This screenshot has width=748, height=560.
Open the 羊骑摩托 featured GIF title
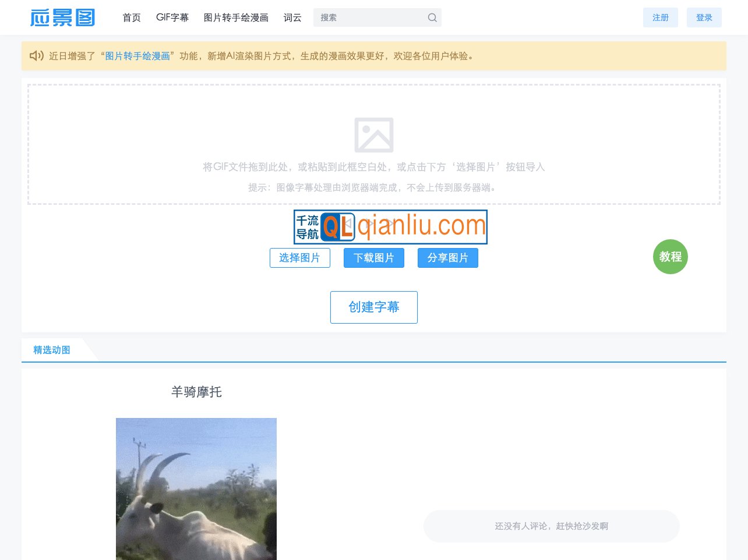click(x=196, y=392)
